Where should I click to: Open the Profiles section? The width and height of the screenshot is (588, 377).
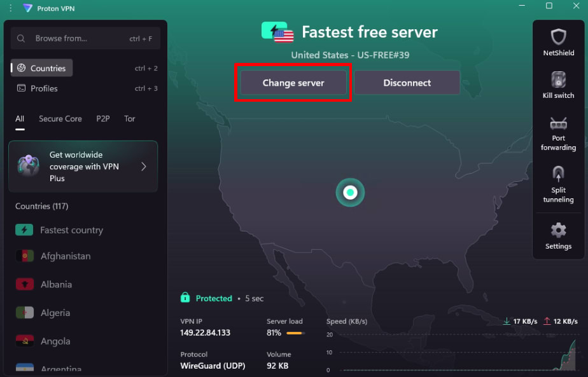(38, 88)
